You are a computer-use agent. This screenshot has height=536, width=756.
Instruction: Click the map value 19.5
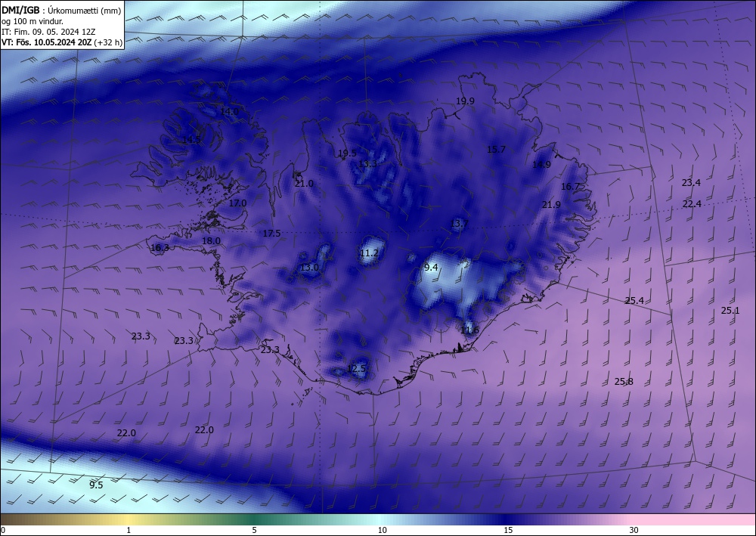[x=347, y=153]
